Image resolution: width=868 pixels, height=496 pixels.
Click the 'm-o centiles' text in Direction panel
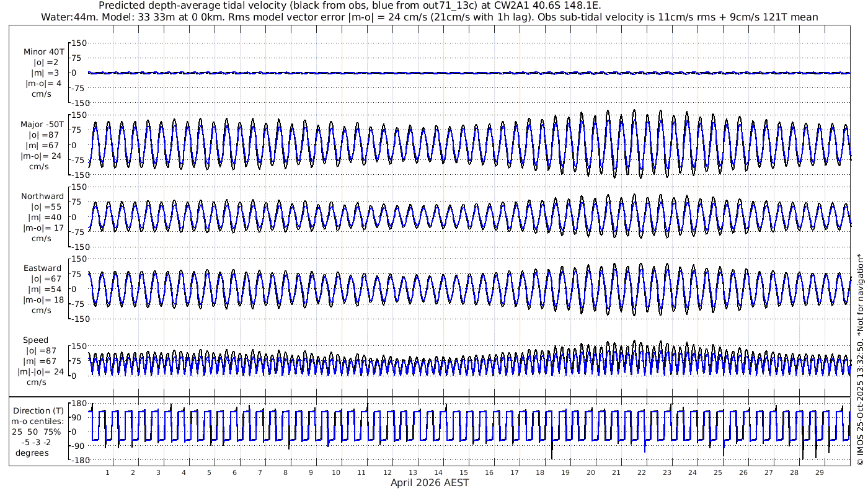(x=40, y=422)
